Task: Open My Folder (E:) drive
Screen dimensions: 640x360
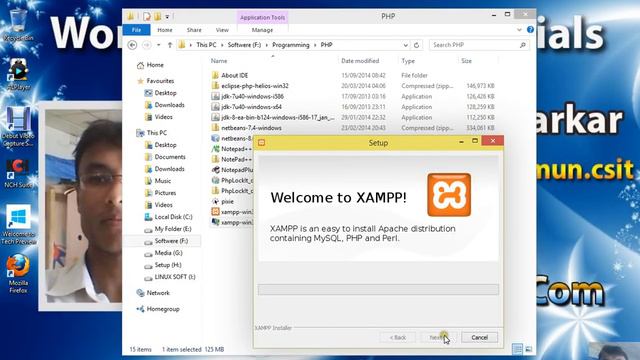Action: click(x=168, y=229)
